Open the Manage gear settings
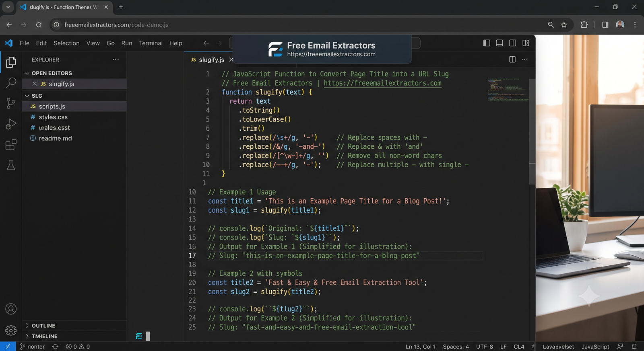The width and height of the screenshot is (644, 351). 11,330
